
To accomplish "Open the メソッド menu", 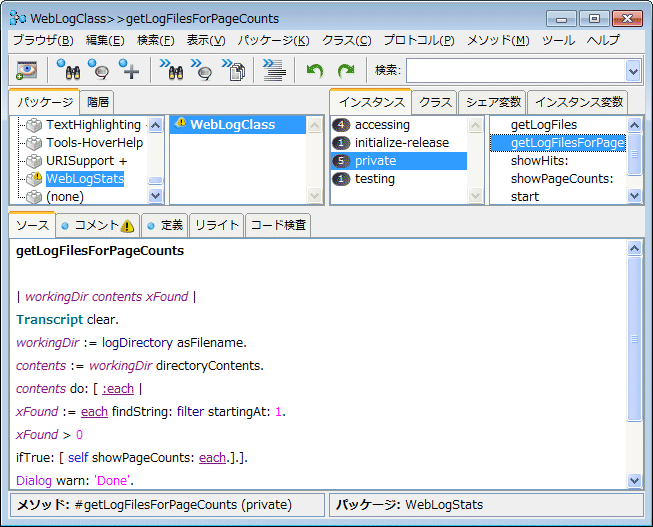I will (x=498, y=40).
